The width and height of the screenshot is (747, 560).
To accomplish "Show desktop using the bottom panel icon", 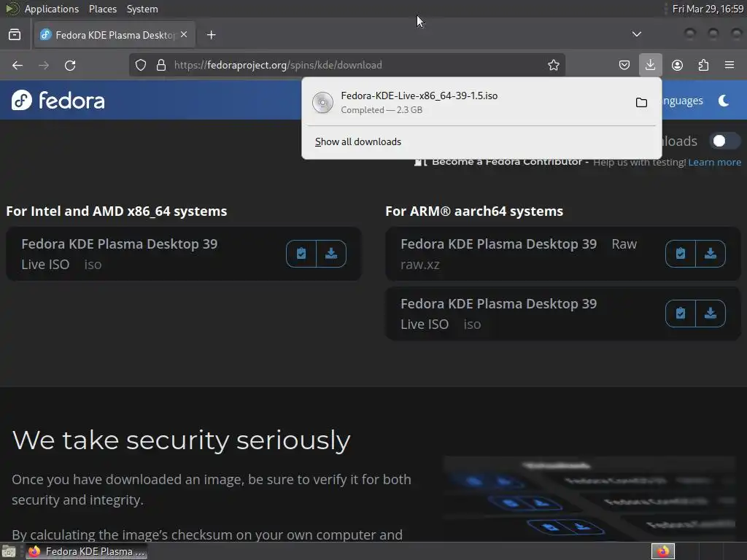I will 9,551.
